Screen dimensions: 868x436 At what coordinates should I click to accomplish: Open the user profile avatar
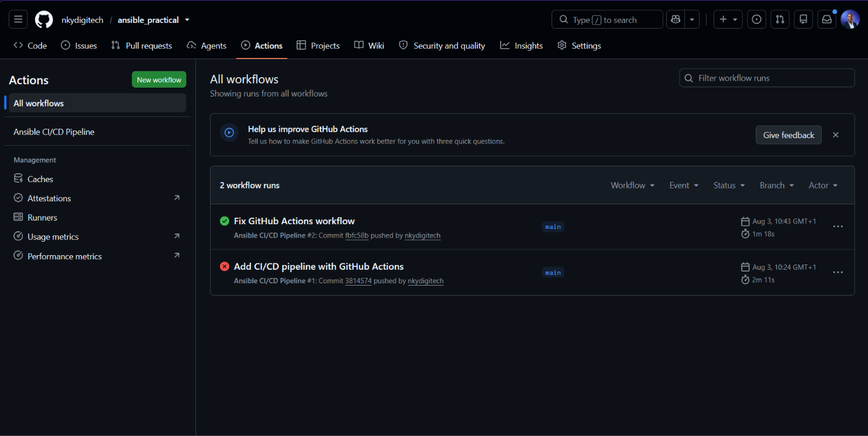click(850, 19)
